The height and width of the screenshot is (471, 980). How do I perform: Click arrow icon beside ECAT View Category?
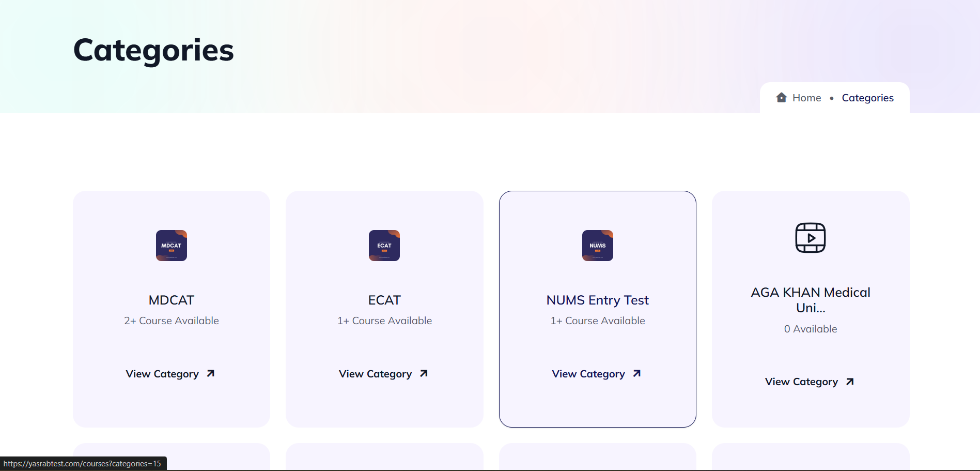tap(424, 373)
